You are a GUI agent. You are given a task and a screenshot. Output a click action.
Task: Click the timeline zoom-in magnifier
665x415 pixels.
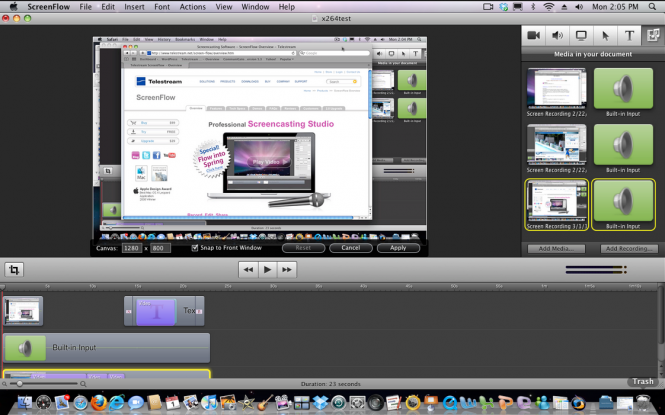pos(83,384)
